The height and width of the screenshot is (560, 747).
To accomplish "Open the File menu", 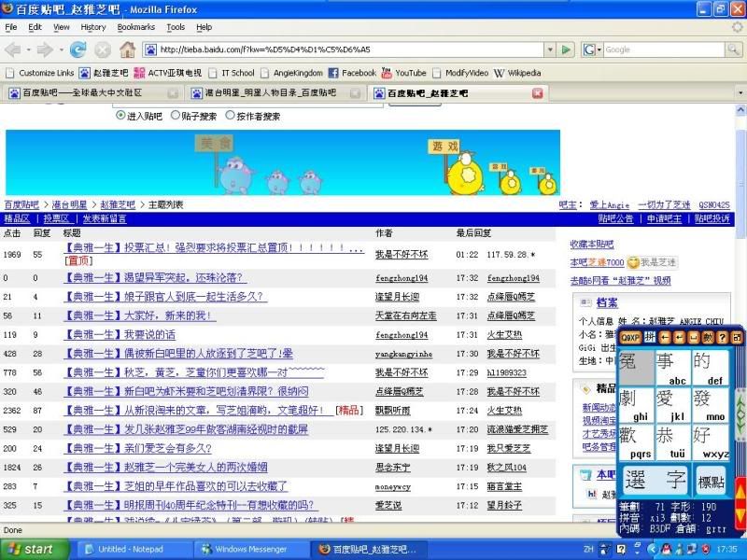I will point(11,27).
